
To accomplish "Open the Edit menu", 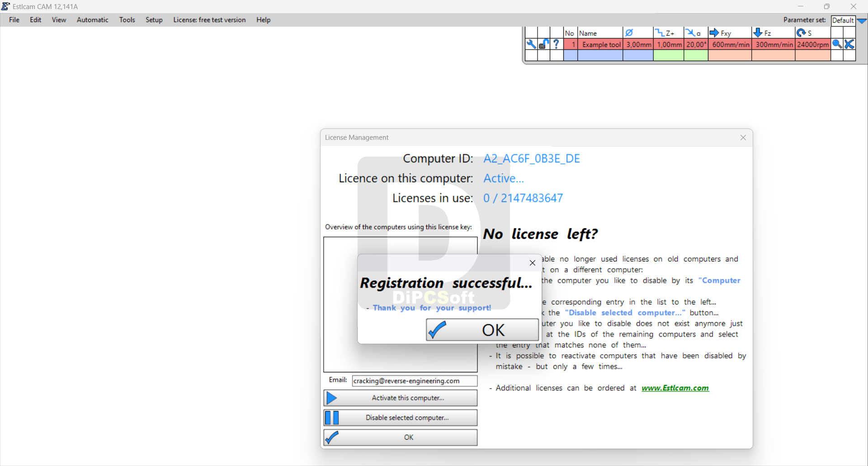I will pyautogui.click(x=35, y=20).
